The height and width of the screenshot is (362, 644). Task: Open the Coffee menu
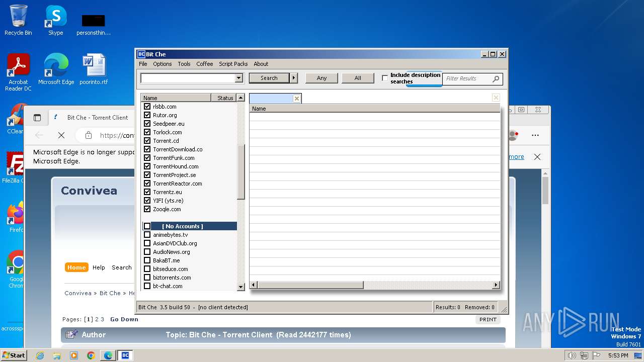(x=205, y=64)
